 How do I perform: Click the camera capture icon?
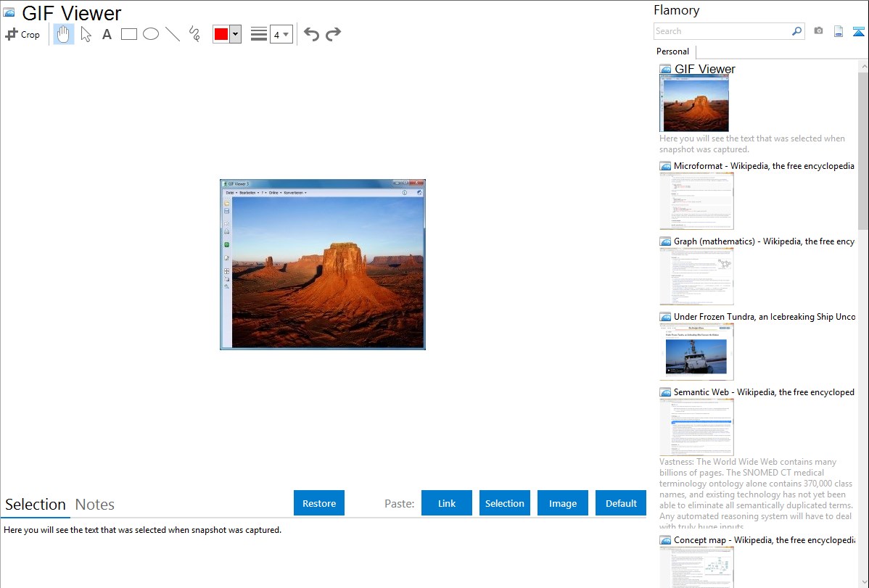click(818, 31)
